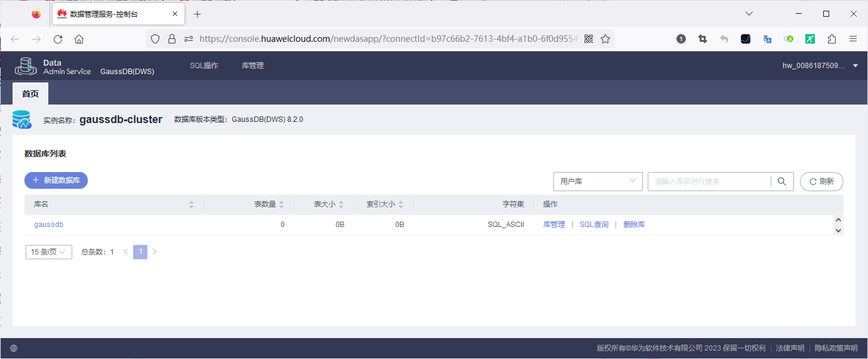Click the crop screenshot extension icon

[703, 39]
